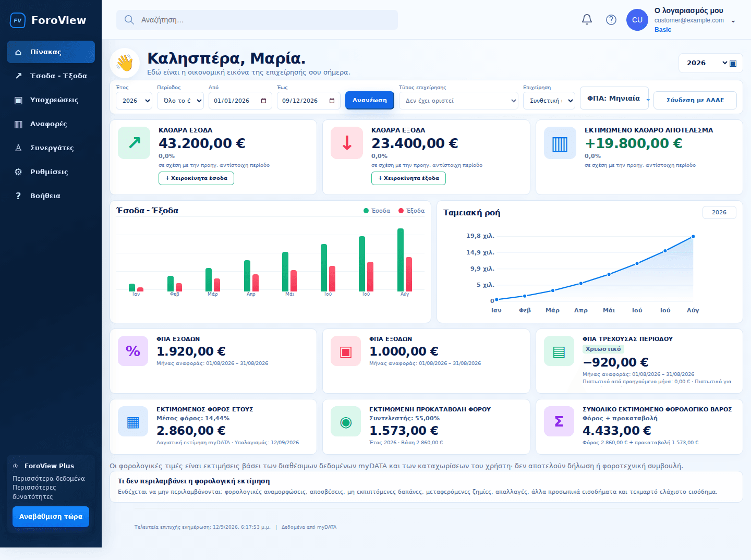The height and width of the screenshot is (560, 751).
Task: Click the search magnifier icon
Action: click(129, 20)
